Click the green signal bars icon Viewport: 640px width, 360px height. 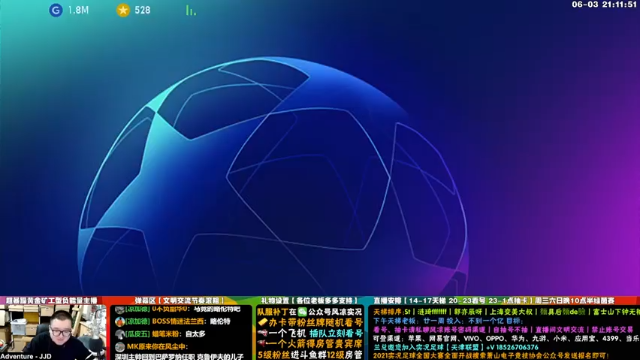(x=191, y=11)
